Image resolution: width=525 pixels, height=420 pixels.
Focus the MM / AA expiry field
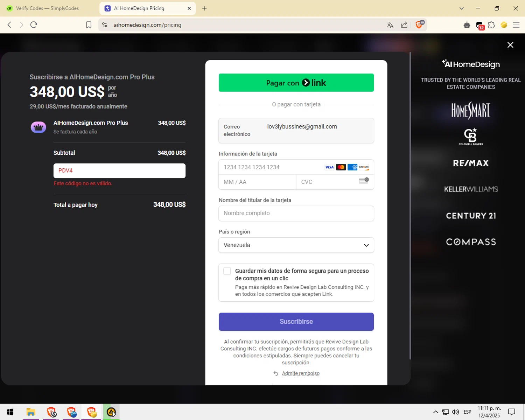257,182
